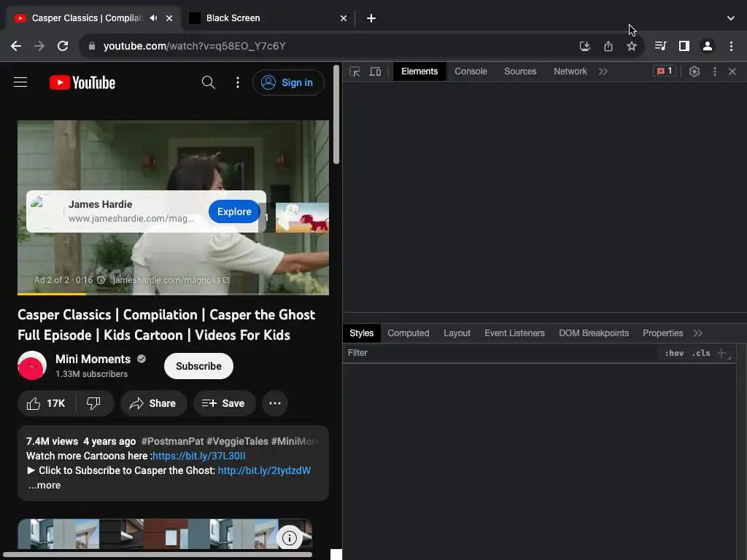This screenshot has width=747, height=560.
Task: Open YouTube settings three-dot menu
Action: pyautogui.click(x=238, y=82)
